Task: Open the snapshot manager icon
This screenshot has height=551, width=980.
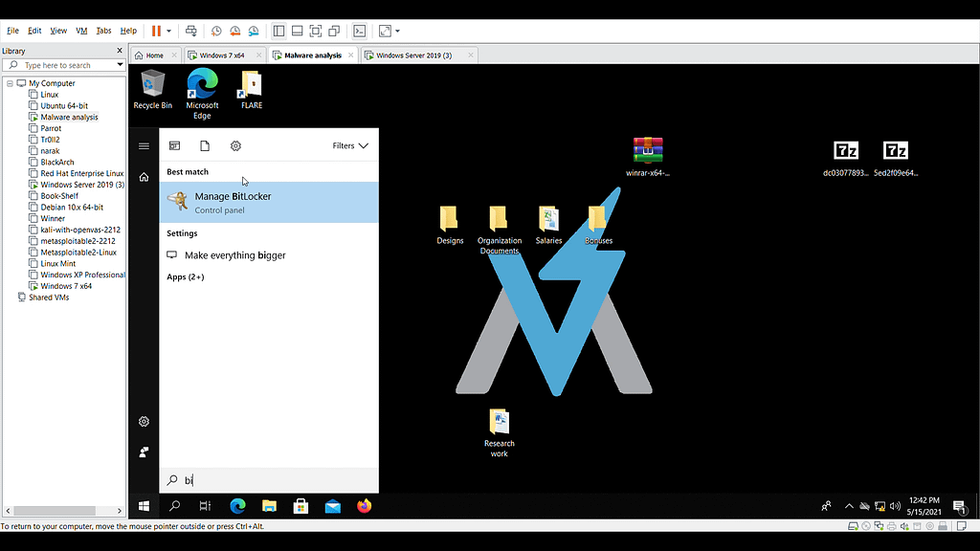Action: (254, 31)
